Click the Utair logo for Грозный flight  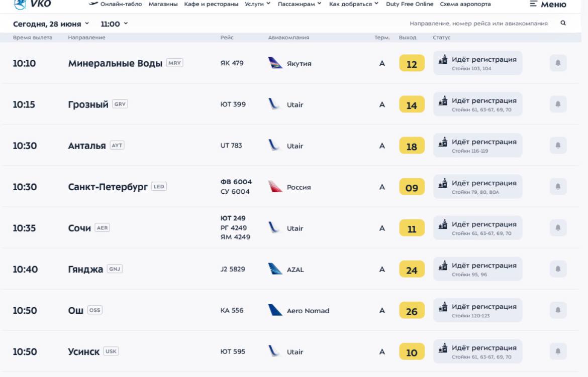tap(274, 104)
